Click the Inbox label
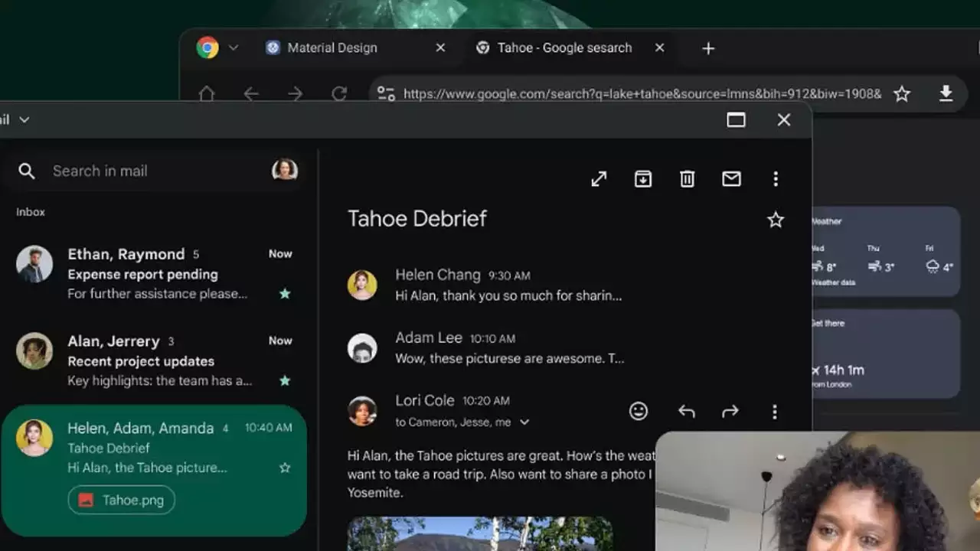 (31, 212)
